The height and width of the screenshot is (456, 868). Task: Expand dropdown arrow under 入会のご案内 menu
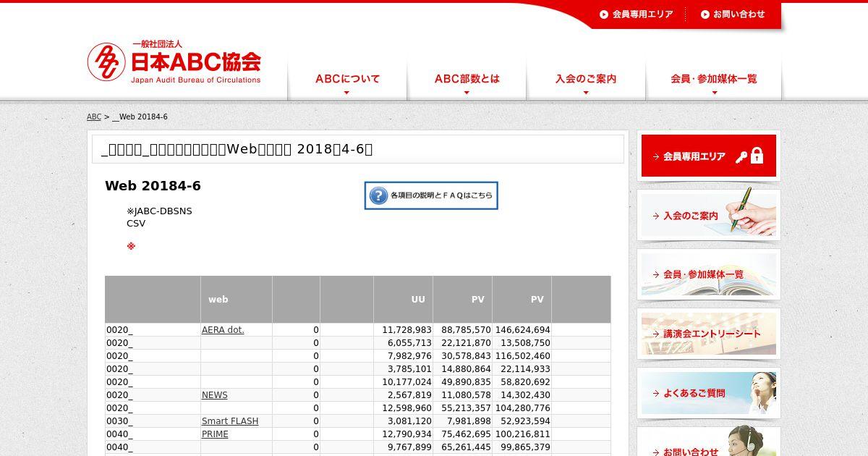pos(586,93)
